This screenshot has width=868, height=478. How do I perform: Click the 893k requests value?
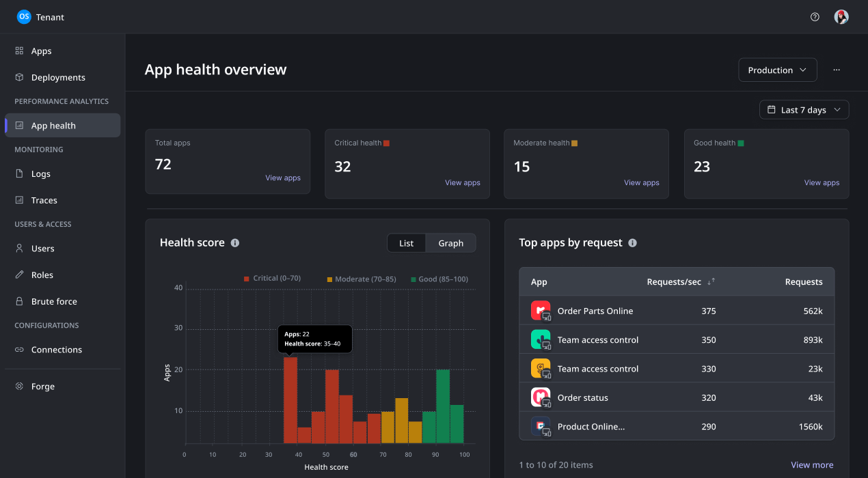pos(813,339)
